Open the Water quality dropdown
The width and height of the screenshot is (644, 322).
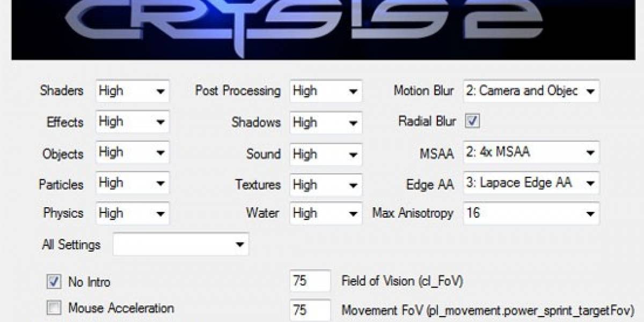click(x=325, y=214)
